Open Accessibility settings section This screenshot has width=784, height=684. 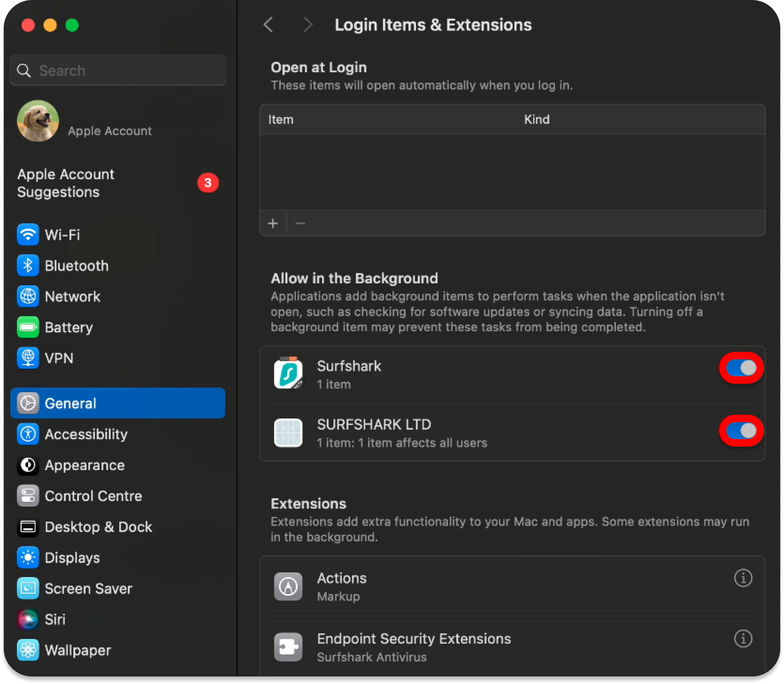point(86,434)
